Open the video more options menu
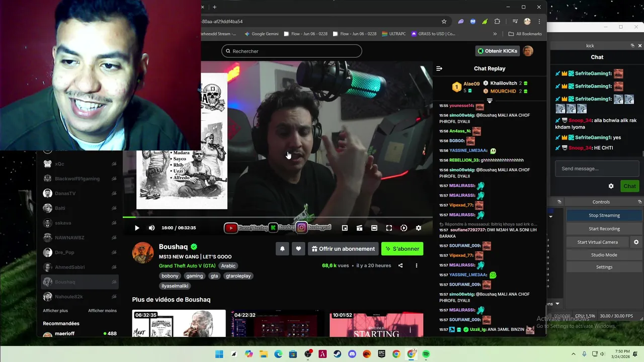The height and width of the screenshot is (362, 644). tap(416, 265)
